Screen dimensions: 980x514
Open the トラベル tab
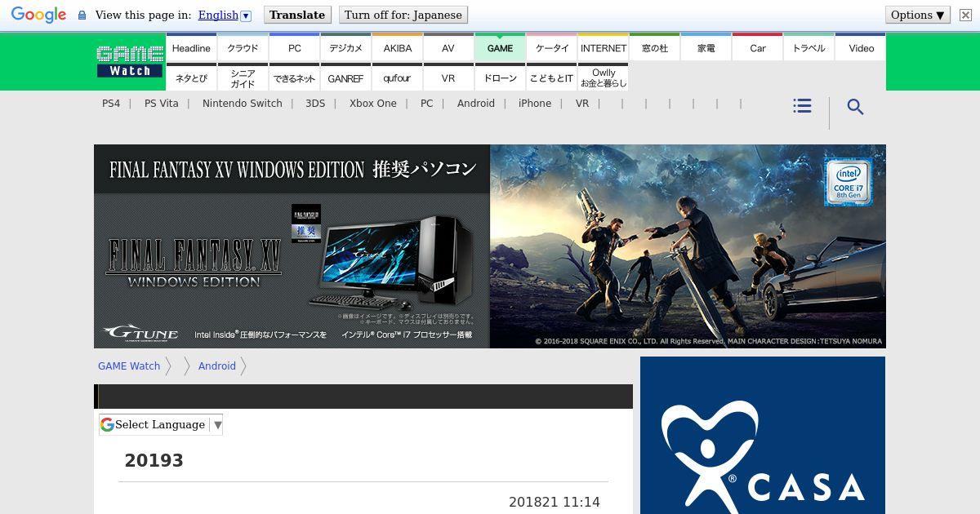point(809,48)
